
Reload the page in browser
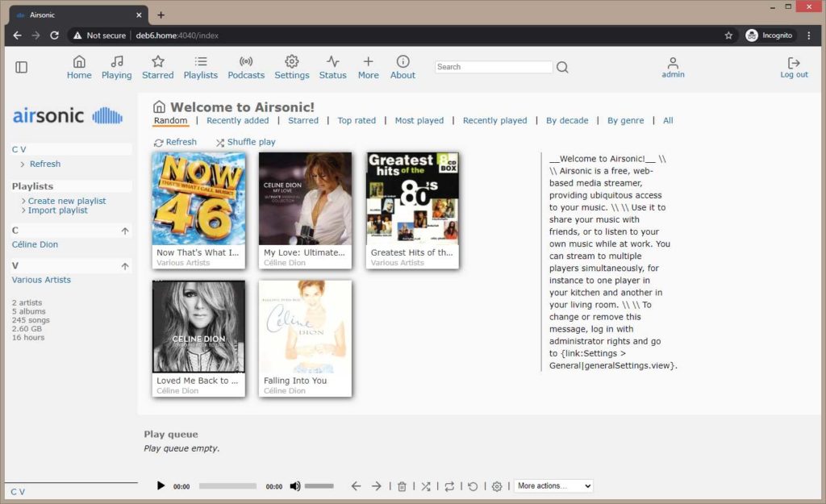coord(54,35)
